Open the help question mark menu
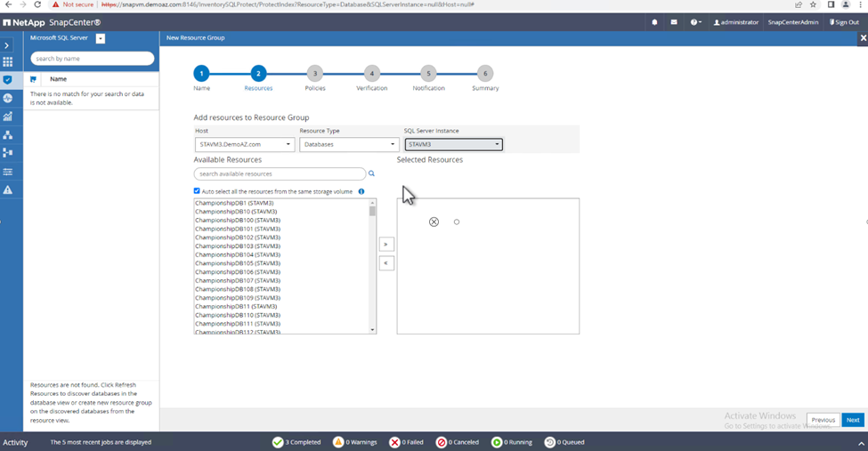Image resolution: width=868 pixels, height=451 pixels. click(695, 23)
